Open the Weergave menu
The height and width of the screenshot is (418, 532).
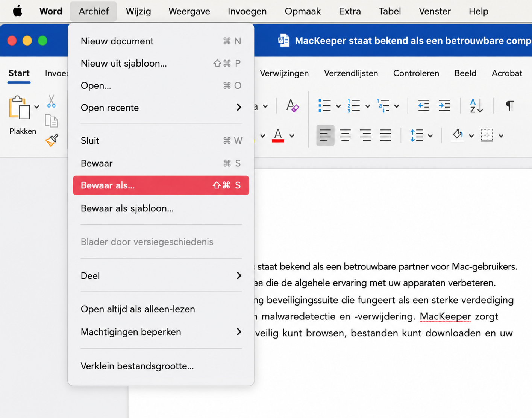pyautogui.click(x=189, y=11)
